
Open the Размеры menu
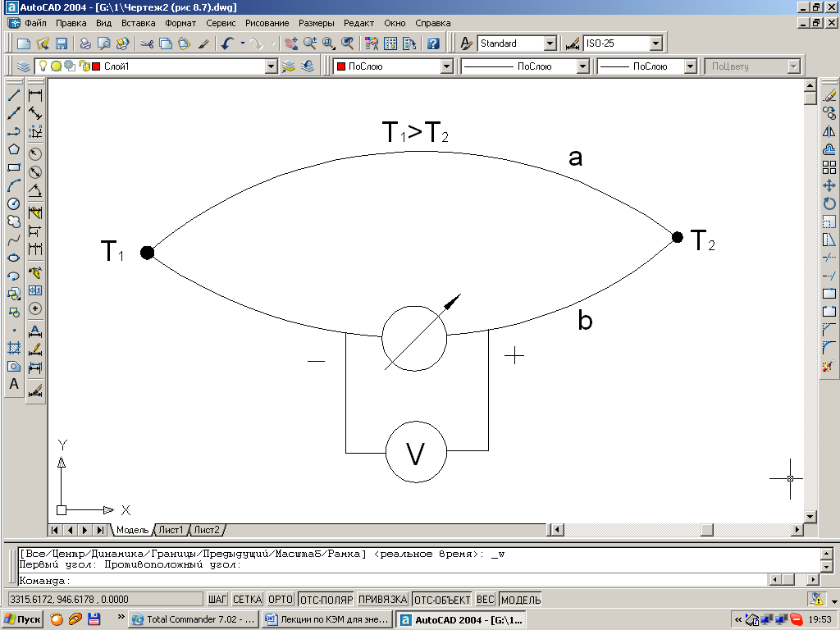coord(316,23)
